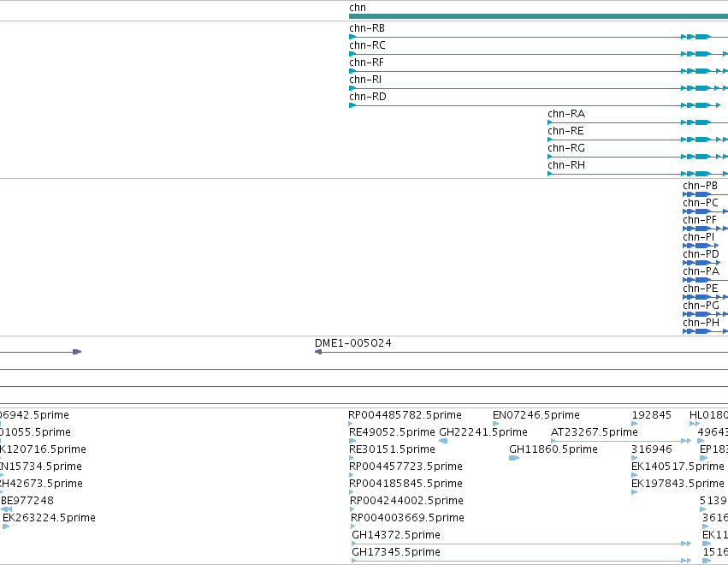This screenshot has height=565, width=728.
Task: Click the EN07246.5prime arrow glyph
Action: pyautogui.click(x=495, y=424)
